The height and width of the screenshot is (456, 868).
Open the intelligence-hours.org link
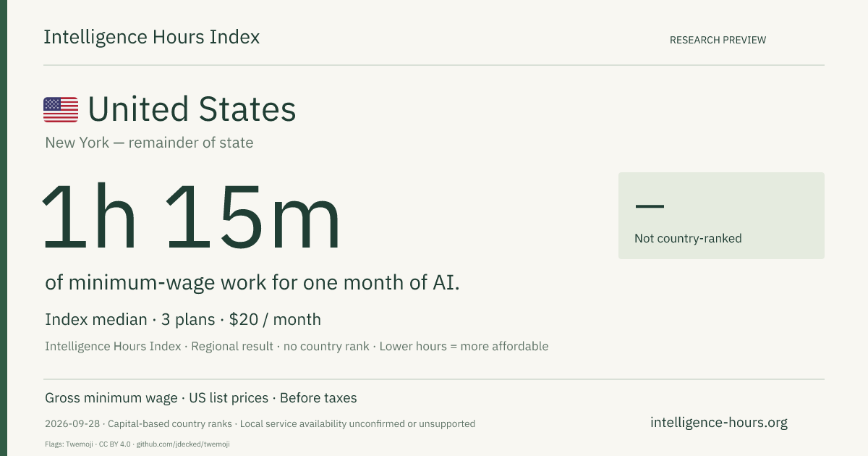[x=719, y=423]
